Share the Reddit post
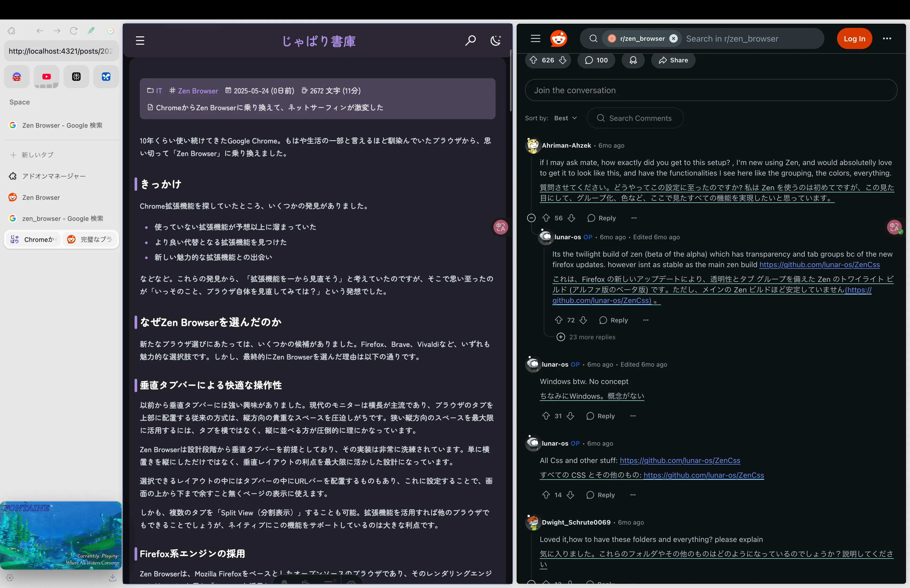Viewport: 910px width, 588px height. (673, 60)
